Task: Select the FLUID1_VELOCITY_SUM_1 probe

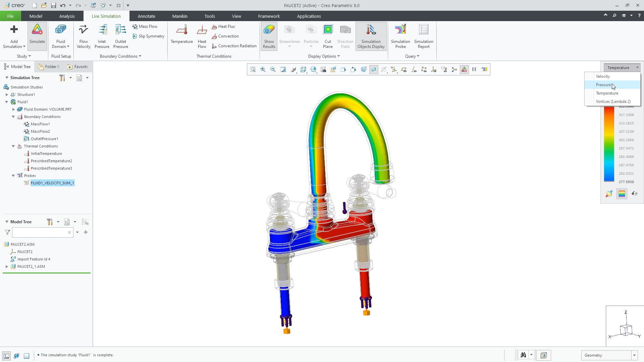Action: [52, 183]
